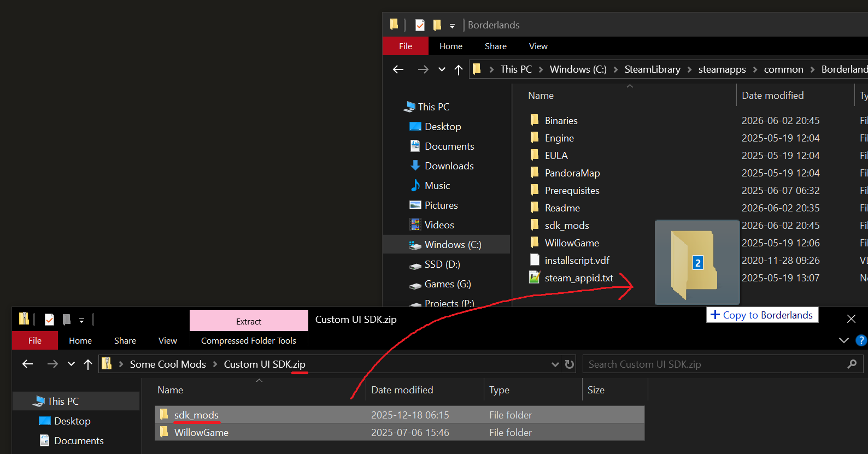
Task: Click 'steamapps' breadcrumb in address bar
Action: 722,69
